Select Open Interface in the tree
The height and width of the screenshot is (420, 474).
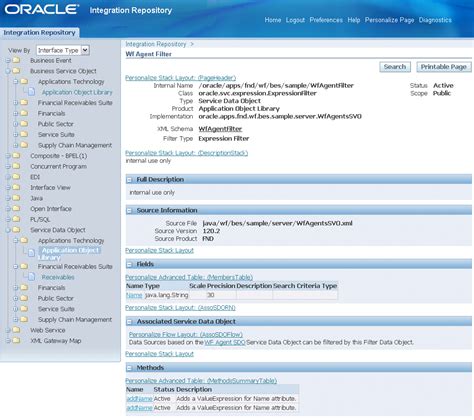point(51,209)
